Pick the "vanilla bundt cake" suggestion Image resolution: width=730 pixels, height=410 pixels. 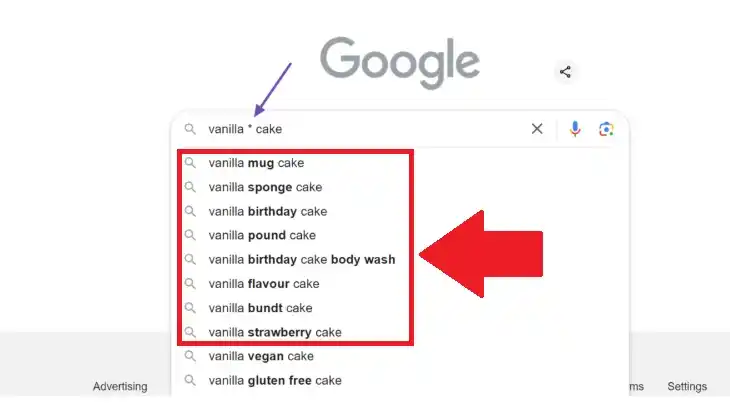(260, 308)
